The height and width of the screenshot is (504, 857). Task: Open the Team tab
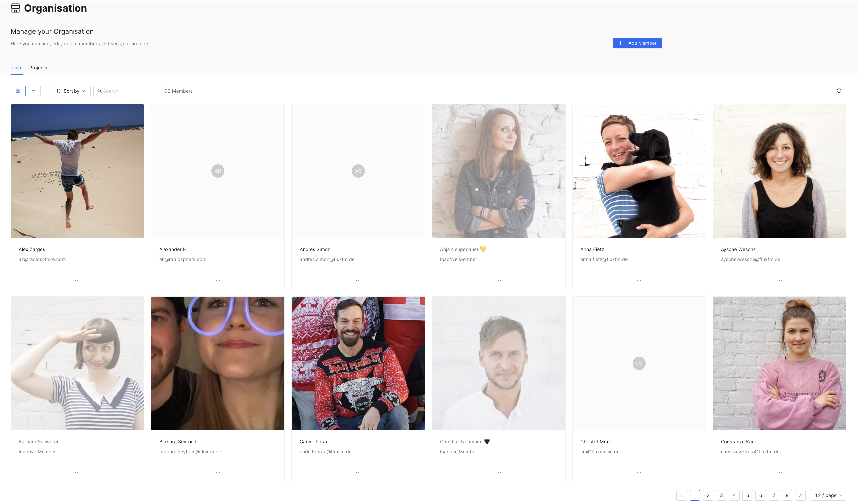click(17, 68)
